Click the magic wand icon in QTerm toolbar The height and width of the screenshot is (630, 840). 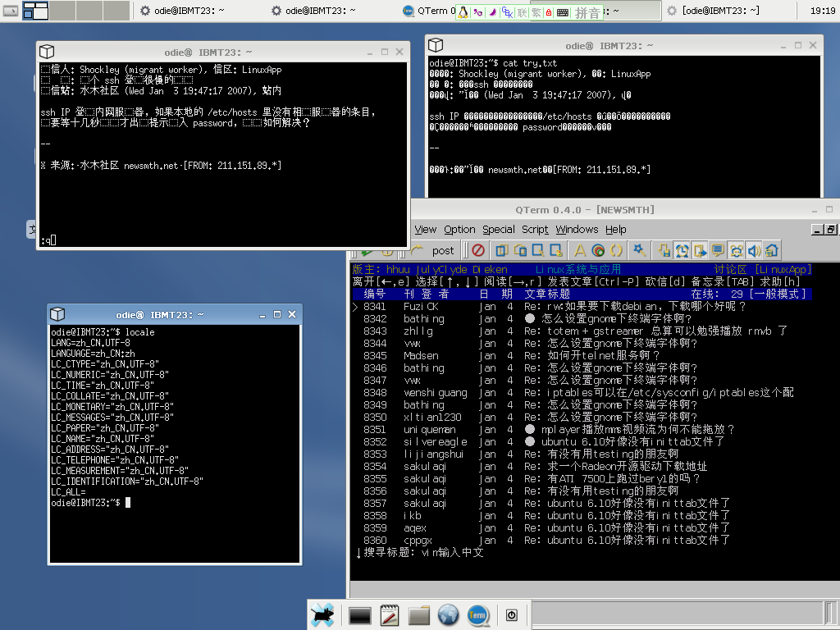[x=639, y=250]
